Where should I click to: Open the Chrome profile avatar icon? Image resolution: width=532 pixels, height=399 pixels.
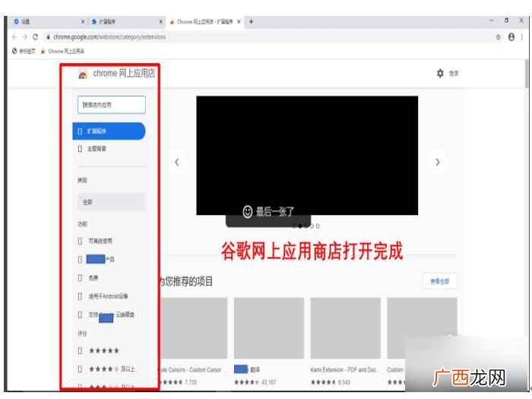click(x=511, y=37)
